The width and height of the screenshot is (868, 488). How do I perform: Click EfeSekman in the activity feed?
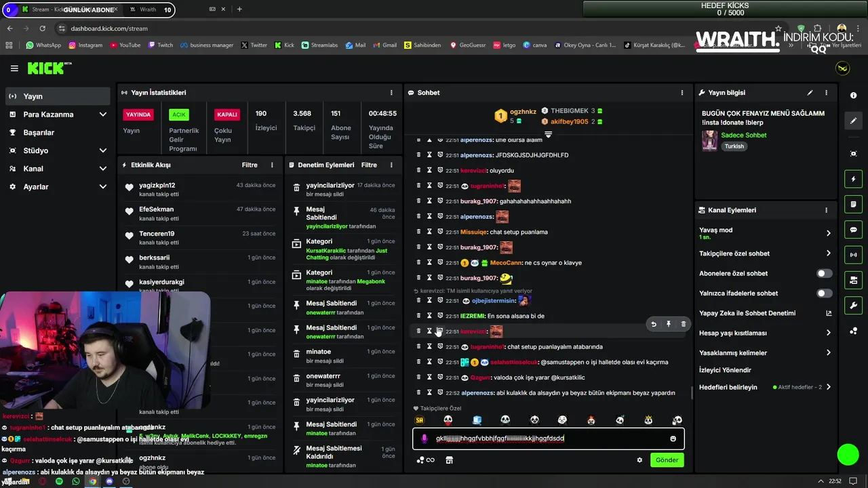[x=156, y=209]
